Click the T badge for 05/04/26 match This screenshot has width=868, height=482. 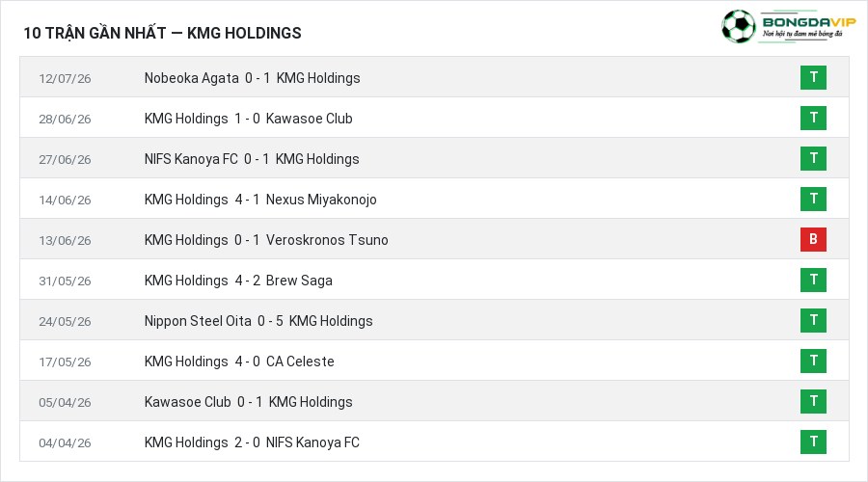tap(813, 402)
